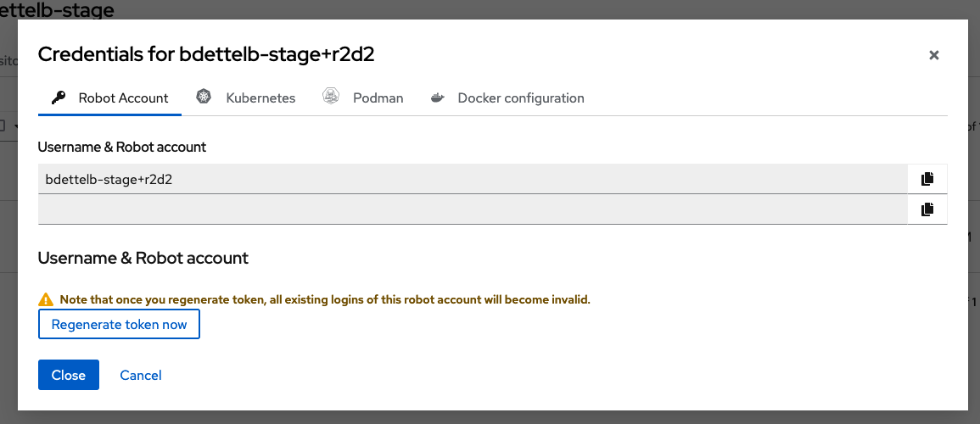
Task: Copy the bdettelb-stage+r2d2 username to clipboard
Action: point(927,179)
